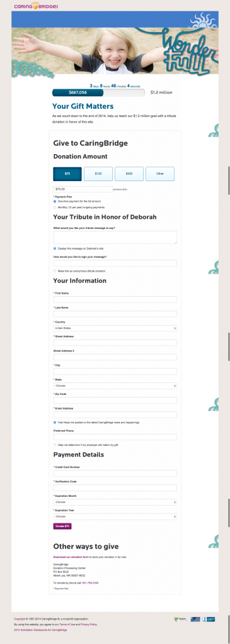The width and height of the screenshot is (230, 644).
Task: Expand the Expiration Month dropdown
Action: click(x=115, y=502)
